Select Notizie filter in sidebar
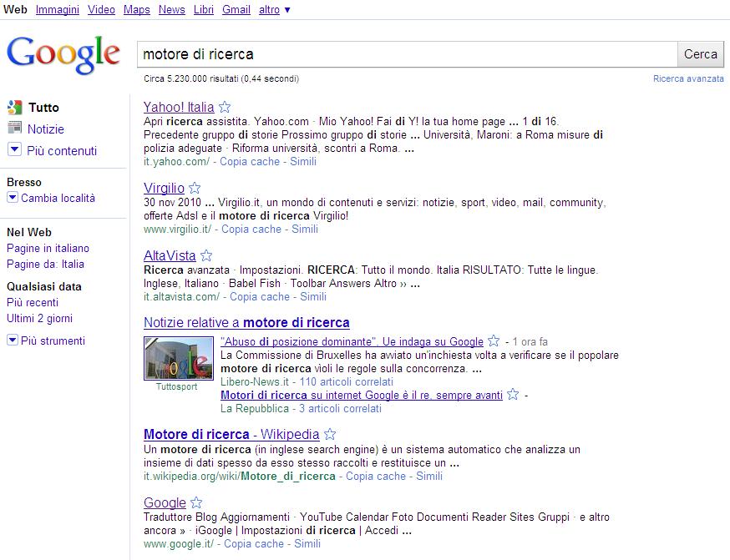The image size is (730, 560). [46, 129]
